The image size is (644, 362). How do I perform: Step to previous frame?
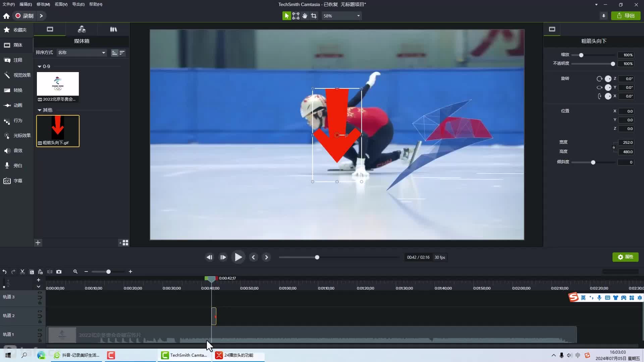coord(209,257)
